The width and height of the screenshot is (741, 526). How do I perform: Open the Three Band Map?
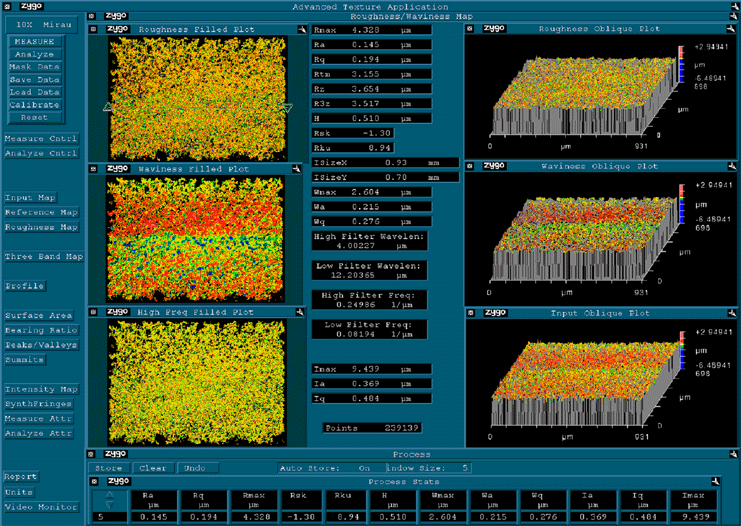point(44,257)
